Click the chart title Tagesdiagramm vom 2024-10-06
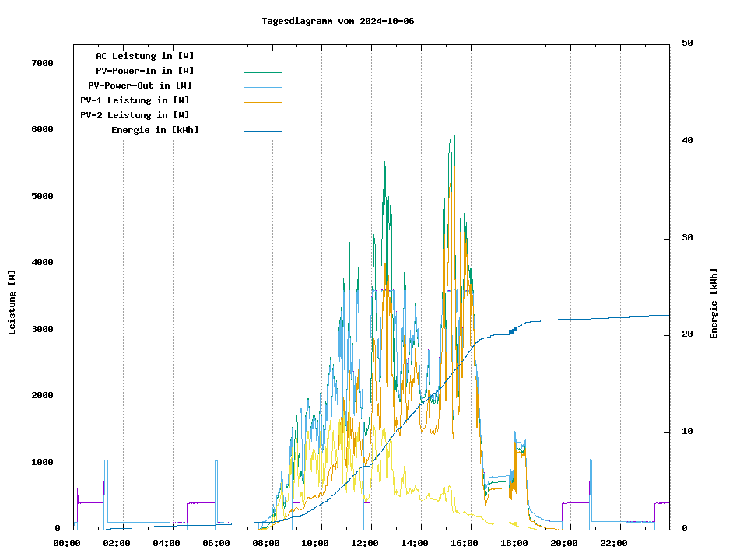The width and height of the screenshot is (747, 560). (338, 21)
